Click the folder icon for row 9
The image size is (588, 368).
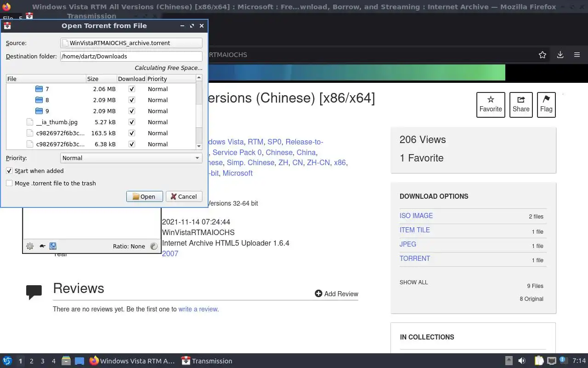(x=39, y=111)
